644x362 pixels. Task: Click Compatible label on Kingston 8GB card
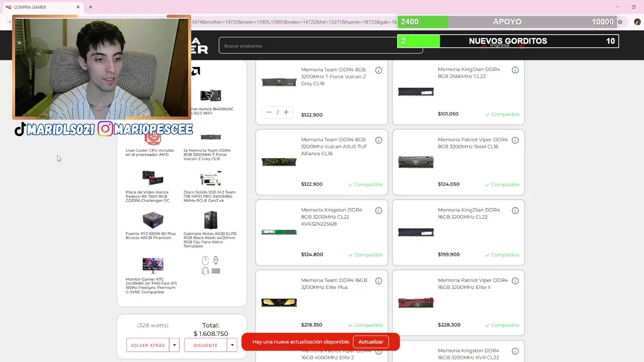pos(365,255)
